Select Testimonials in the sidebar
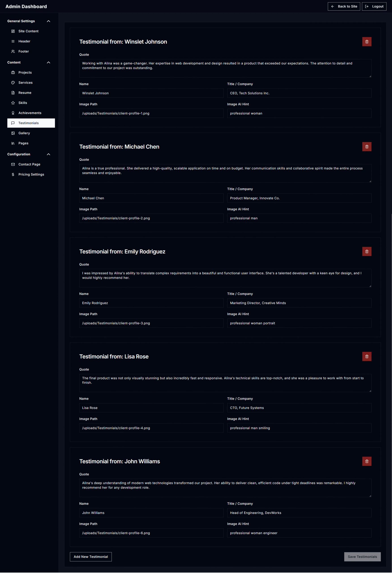Viewport: 392px width, 573px height. [x=28, y=123]
